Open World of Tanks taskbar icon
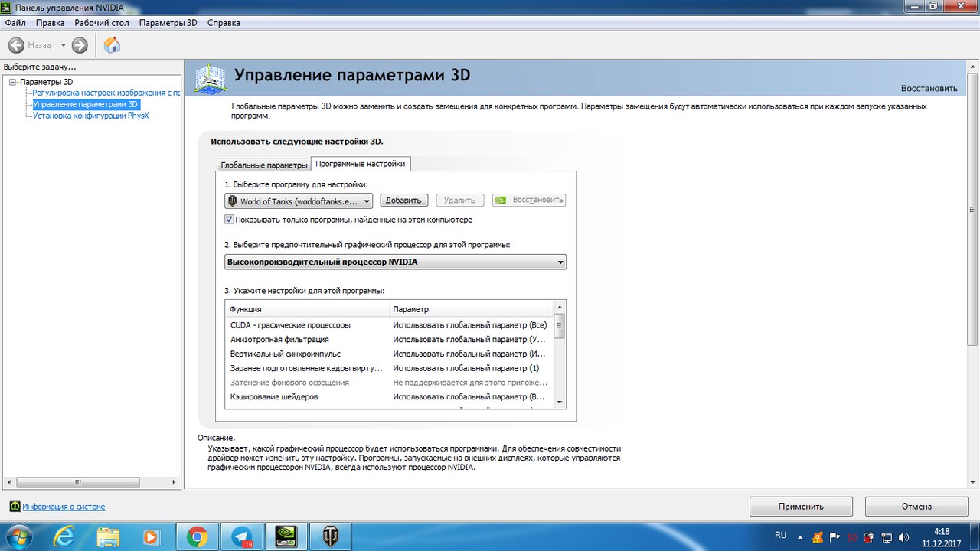This screenshot has width=980, height=551. 330,536
